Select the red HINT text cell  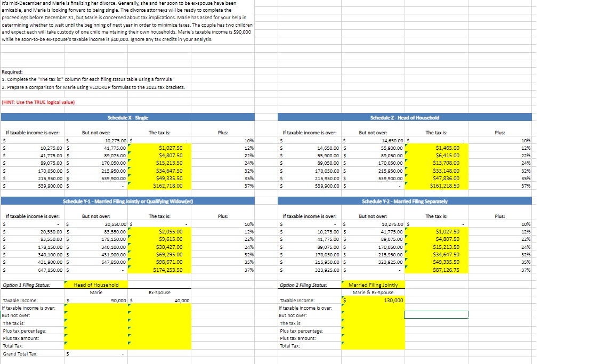pos(38,102)
